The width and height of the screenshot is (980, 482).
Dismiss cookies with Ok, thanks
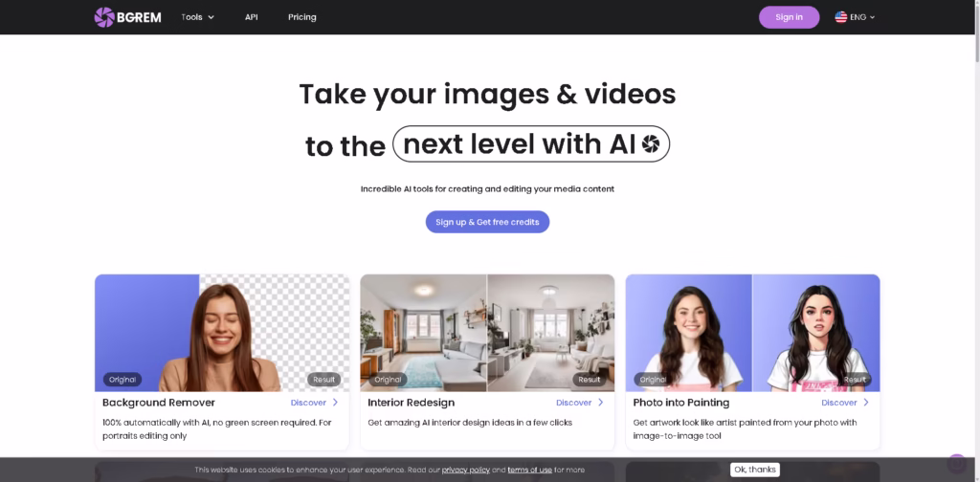[754, 470]
